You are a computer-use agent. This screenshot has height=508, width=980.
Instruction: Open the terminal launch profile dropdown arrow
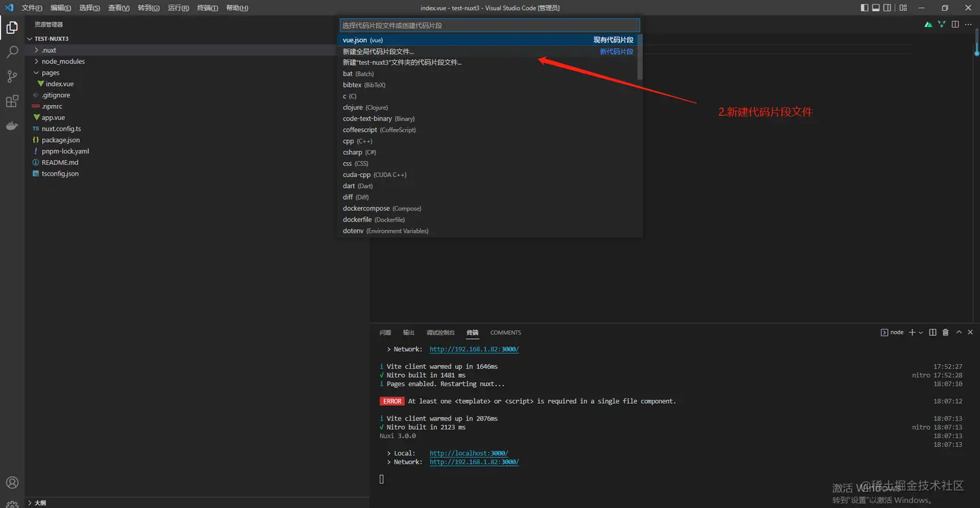920,332
